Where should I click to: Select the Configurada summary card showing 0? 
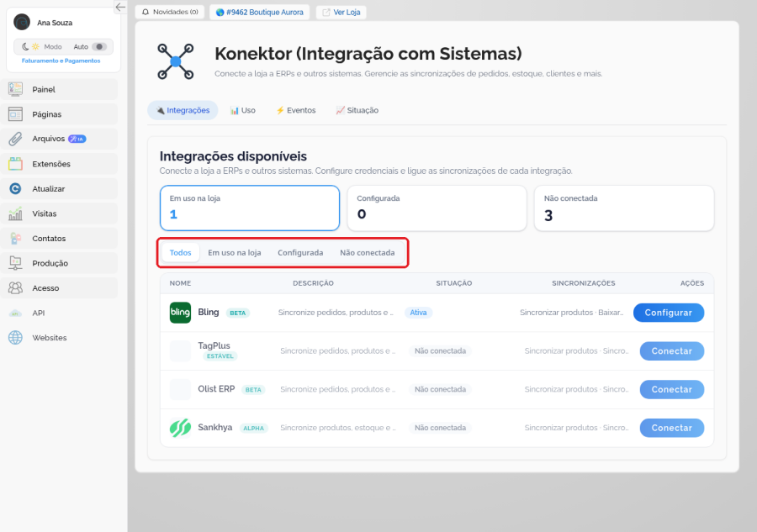pos(437,208)
